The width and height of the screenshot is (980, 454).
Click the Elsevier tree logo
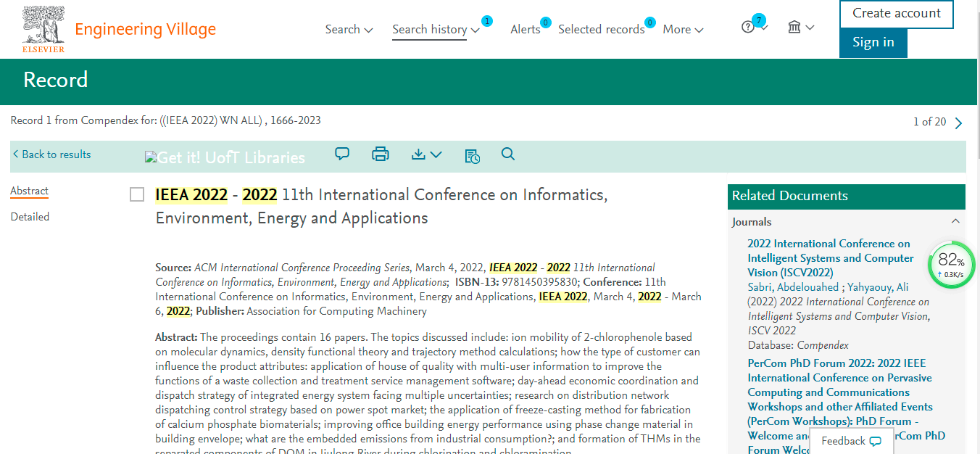pos(43,29)
